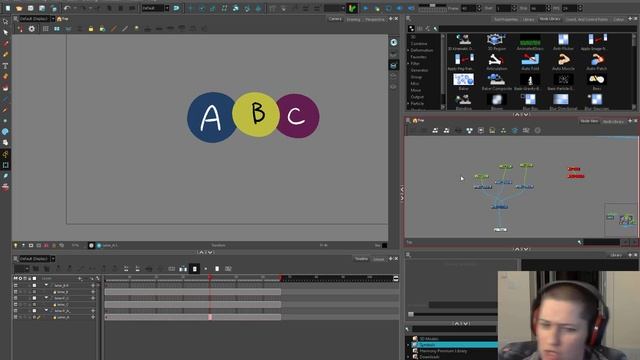Click the Top breadcrumb in Node View
640x360 pixels.
coord(420,120)
